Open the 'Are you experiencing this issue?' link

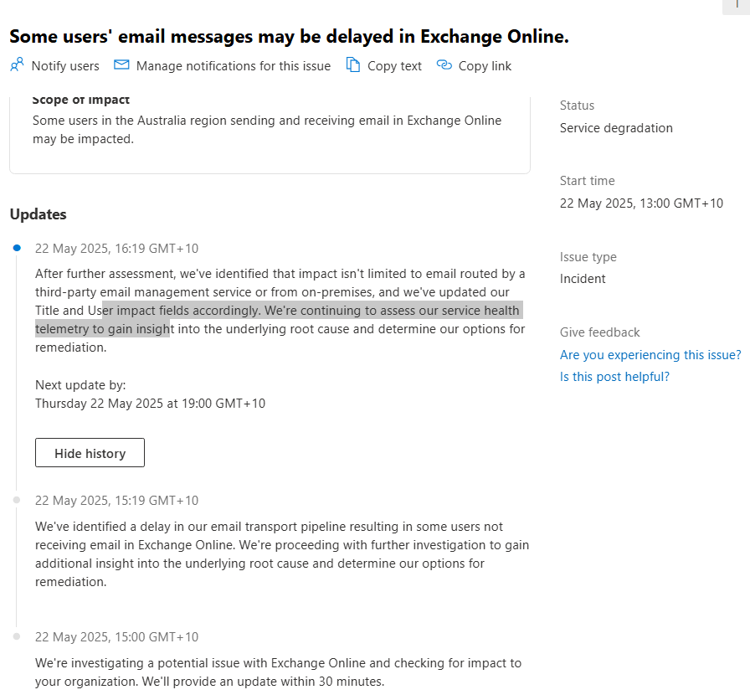click(x=650, y=354)
